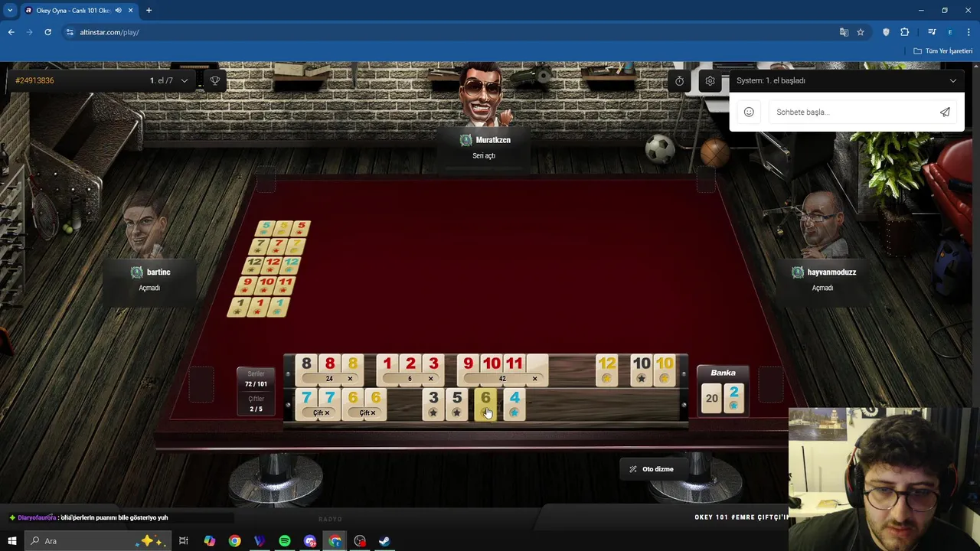Select the blue 2 tile in Banka
This screenshot has height=551, width=980.
coord(733,399)
